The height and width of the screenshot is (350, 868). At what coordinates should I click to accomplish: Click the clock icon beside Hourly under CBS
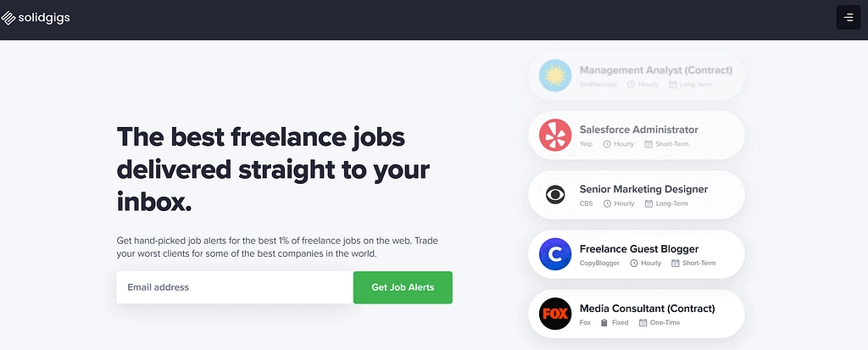607,203
